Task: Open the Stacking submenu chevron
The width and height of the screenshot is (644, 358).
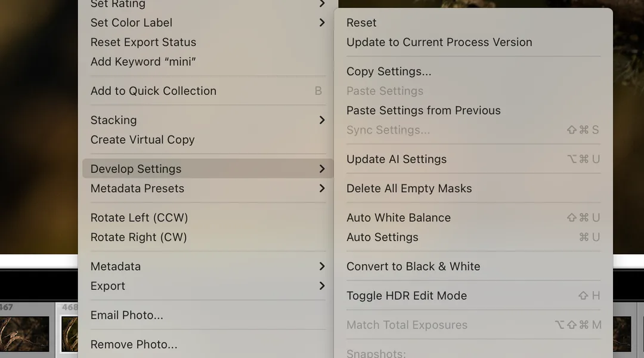Action: (322, 120)
